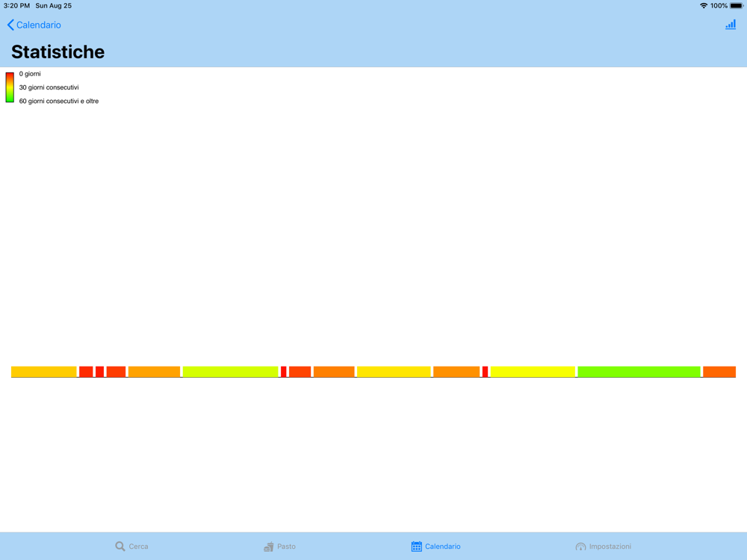This screenshot has height=560, width=747.
Task: Click the '30 giorni consecutivi' legend label
Action: pyautogui.click(x=49, y=87)
